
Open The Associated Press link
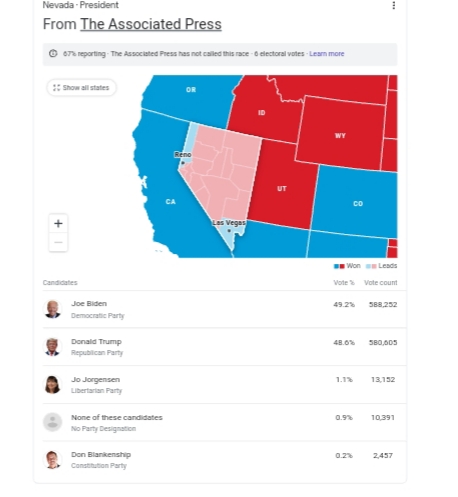click(151, 24)
